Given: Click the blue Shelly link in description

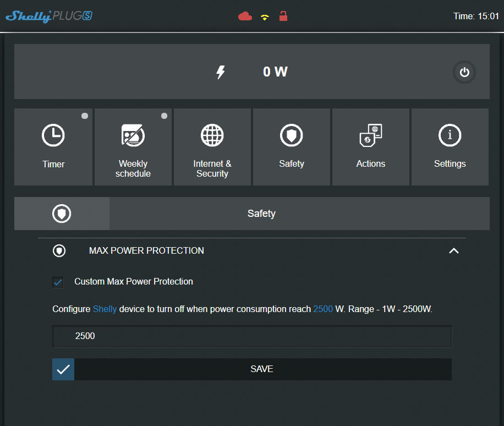Looking at the screenshot, I should 105,309.
